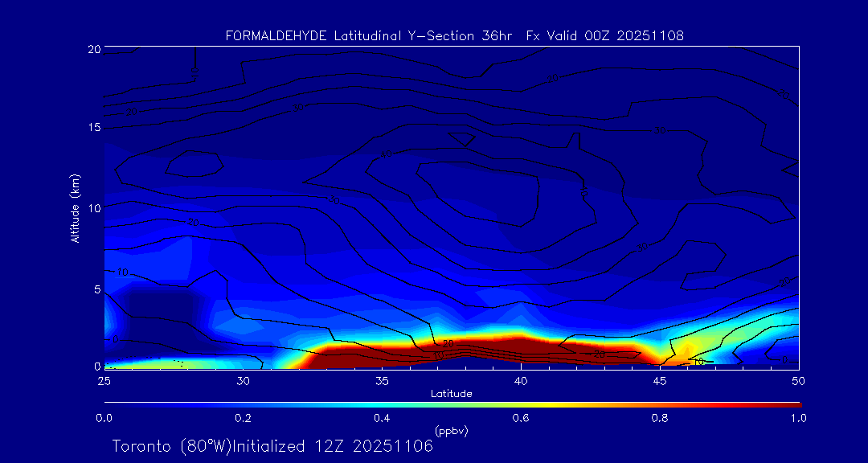Click the 0.6 colorbar tick label
The width and height of the screenshot is (868, 463).
(x=521, y=418)
